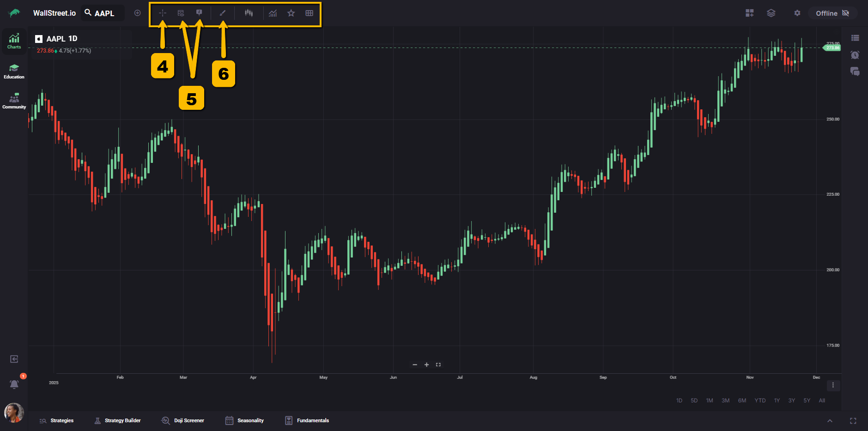The width and height of the screenshot is (868, 431).
Task: Toggle fullscreen mode at bottom right
Action: pos(853,421)
